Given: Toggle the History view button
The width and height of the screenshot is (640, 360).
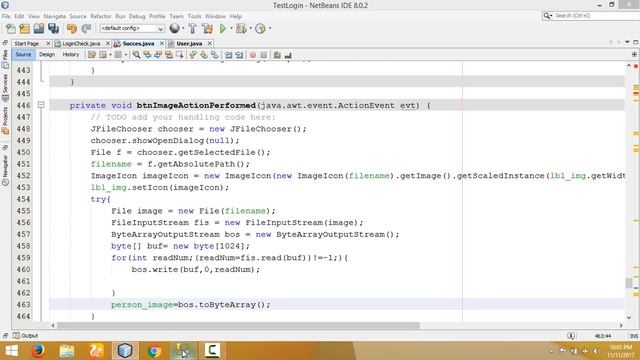Looking at the screenshot, I should click(71, 54).
